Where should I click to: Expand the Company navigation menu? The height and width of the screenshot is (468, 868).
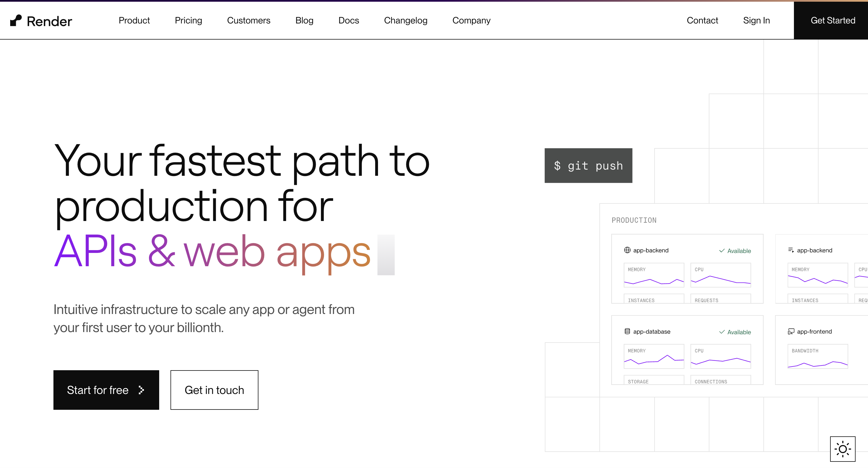471,21
